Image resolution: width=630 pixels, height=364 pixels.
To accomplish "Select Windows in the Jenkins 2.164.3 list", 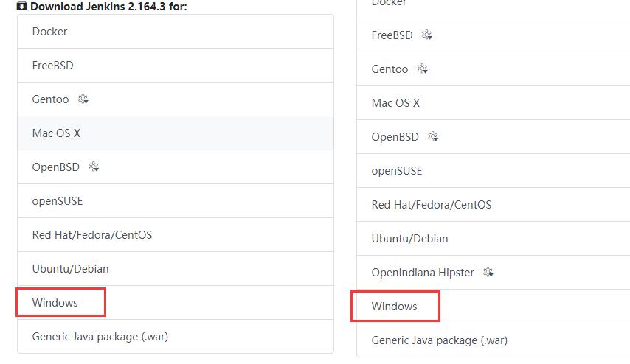I will (x=55, y=303).
